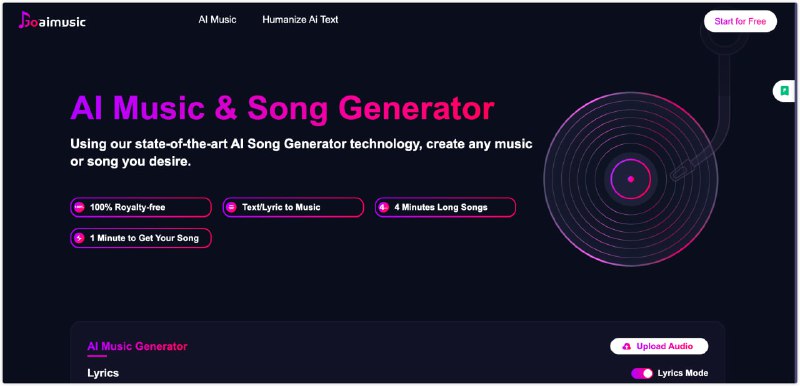Select the AI Music Generator tab
Image resolution: width=800 pixels, height=386 pixels.
pos(137,347)
